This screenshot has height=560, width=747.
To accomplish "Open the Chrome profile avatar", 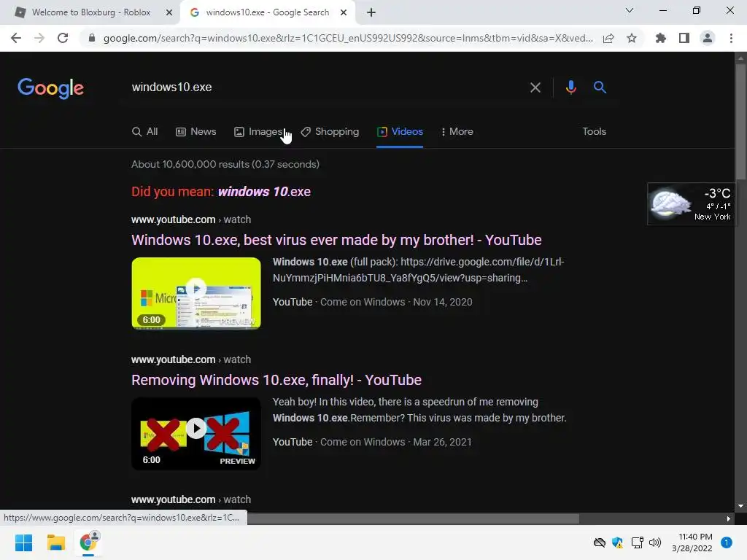I will click(x=708, y=38).
